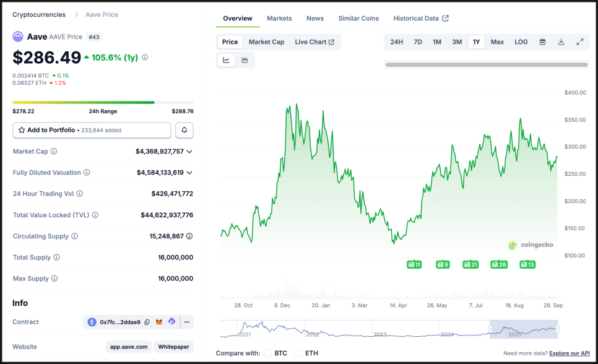Viewport: 598px width, 364px height.
Task: Download chart data with download icon
Action: pos(561,42)
